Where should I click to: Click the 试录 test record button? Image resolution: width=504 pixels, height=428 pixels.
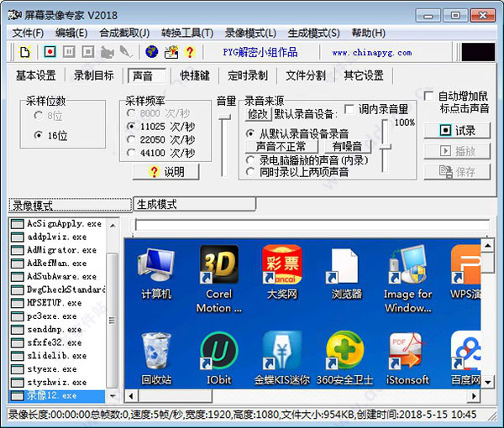pos(457,130)
